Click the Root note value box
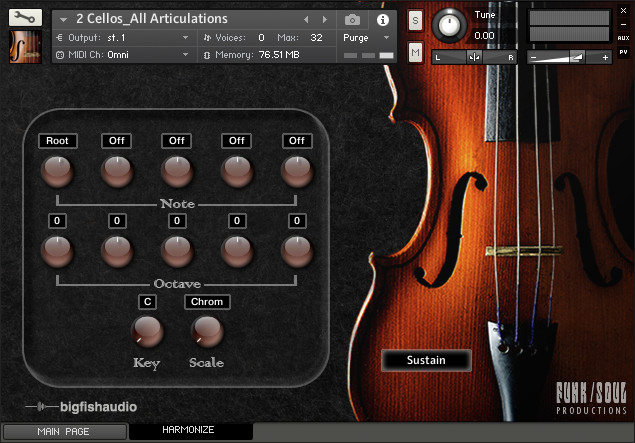635x443 pixels. tap(58, 141)
